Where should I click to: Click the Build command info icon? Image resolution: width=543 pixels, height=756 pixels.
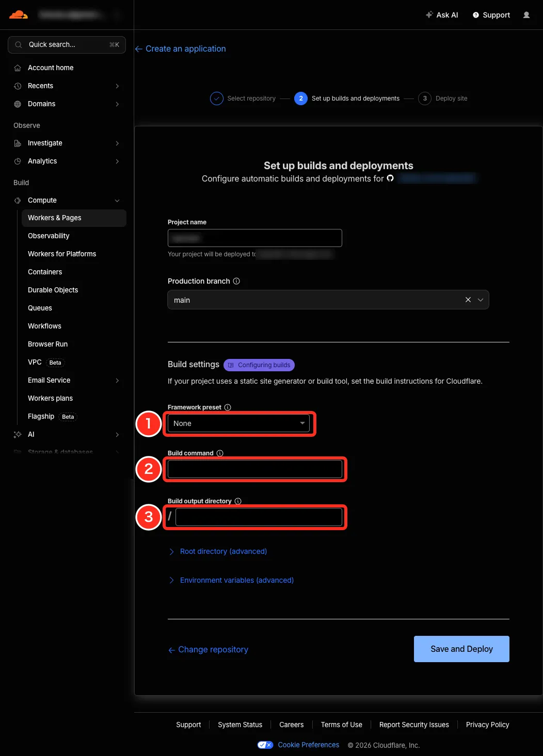click(220, 453)
